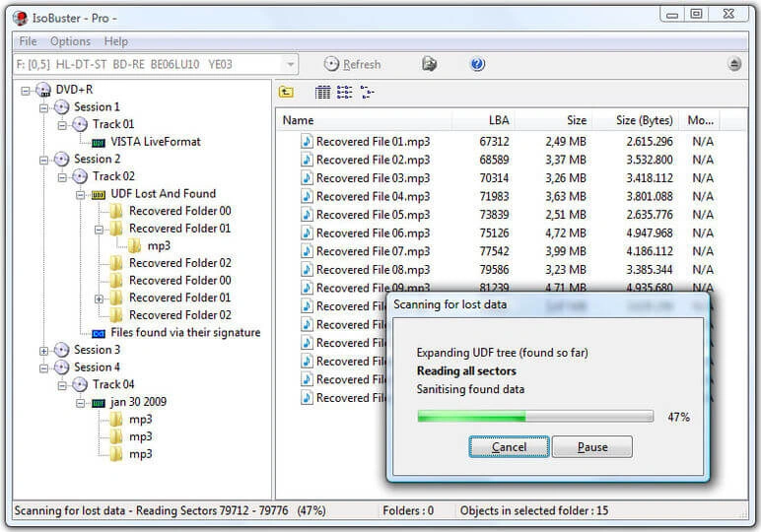Collapse Track 02 node
The width and height of the screenshot is (761, 532).
pos(62,177)
